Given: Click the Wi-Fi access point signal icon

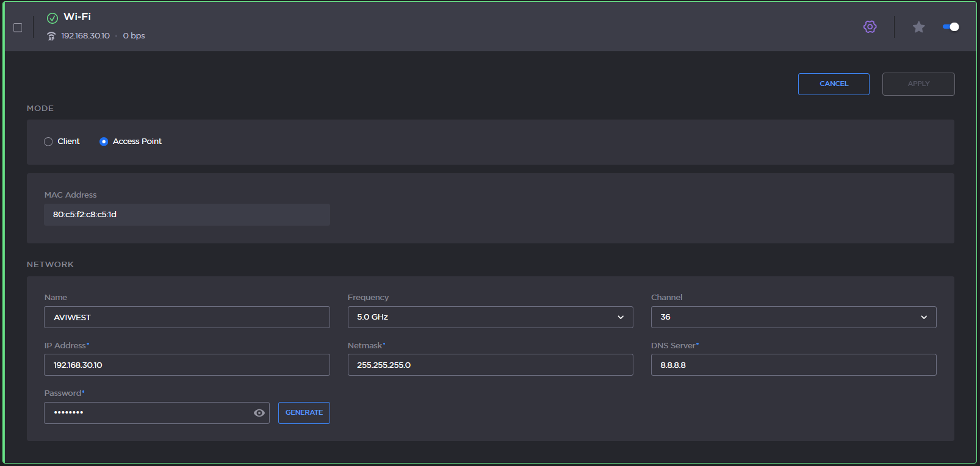Looking at the screenshot, I should pyautogui.click(x=51, y=37).
